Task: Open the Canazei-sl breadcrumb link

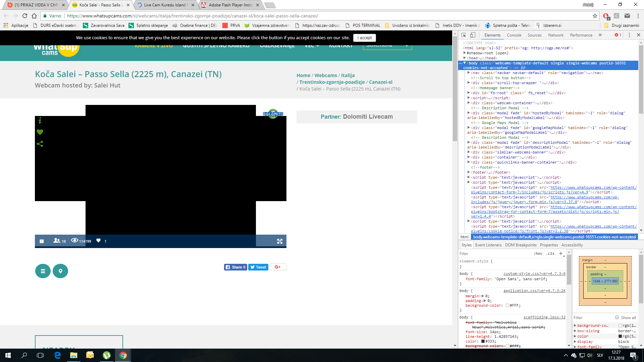Action: (381, 82)
